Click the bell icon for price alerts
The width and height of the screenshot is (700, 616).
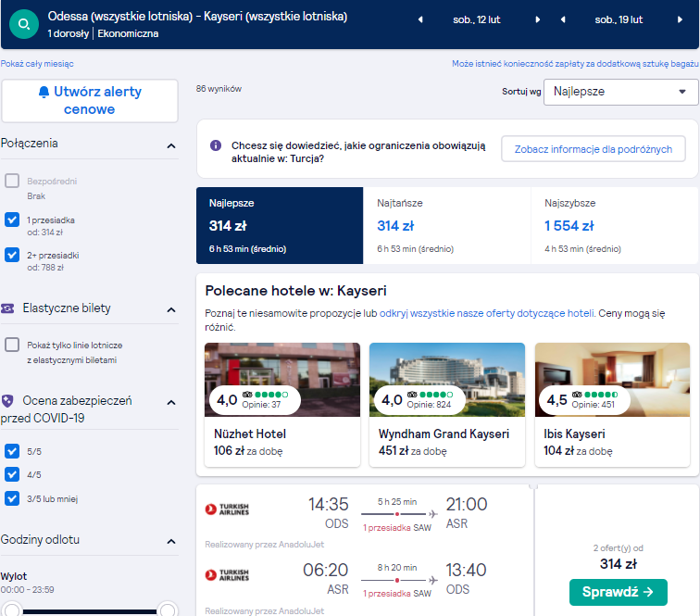point(44,92)
